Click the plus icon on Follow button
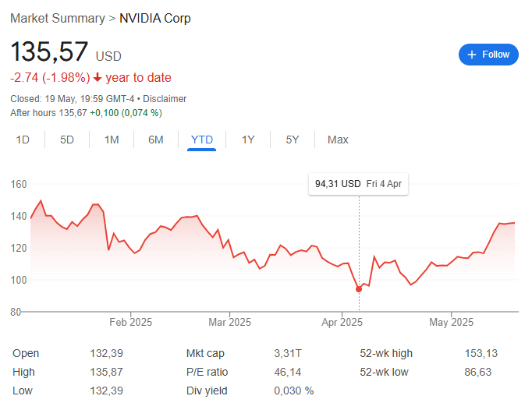The image size is (532, 410). tap(472, 55)
